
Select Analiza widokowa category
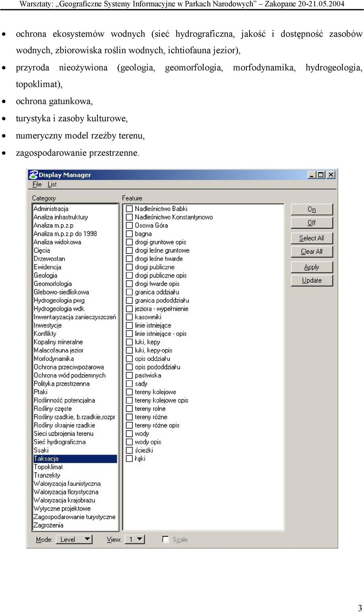57,242
